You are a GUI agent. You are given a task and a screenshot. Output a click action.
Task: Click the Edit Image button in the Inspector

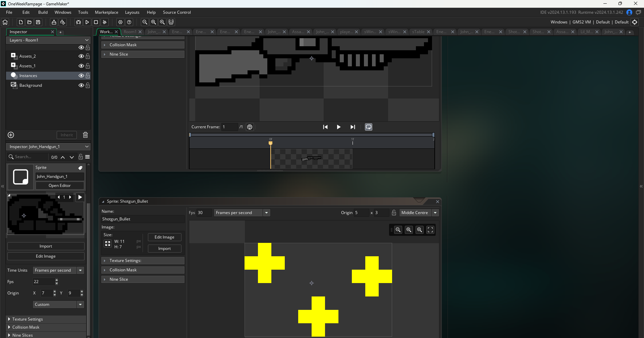tap(46, 256)
